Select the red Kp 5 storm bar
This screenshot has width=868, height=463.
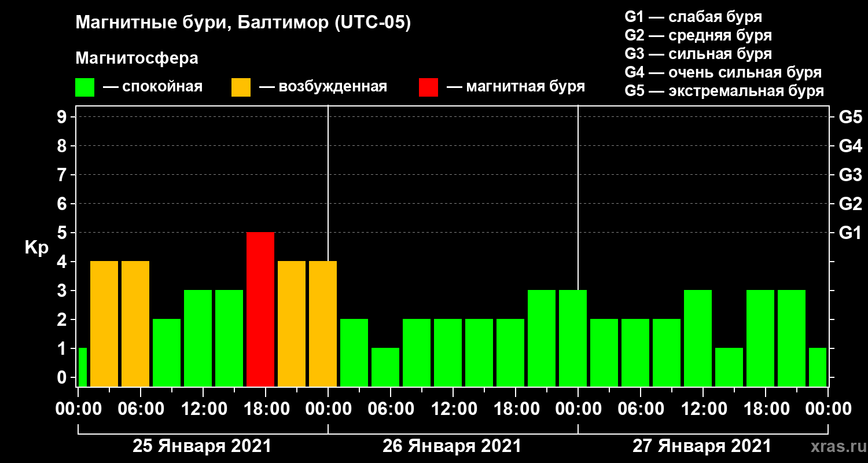(260, 309)
